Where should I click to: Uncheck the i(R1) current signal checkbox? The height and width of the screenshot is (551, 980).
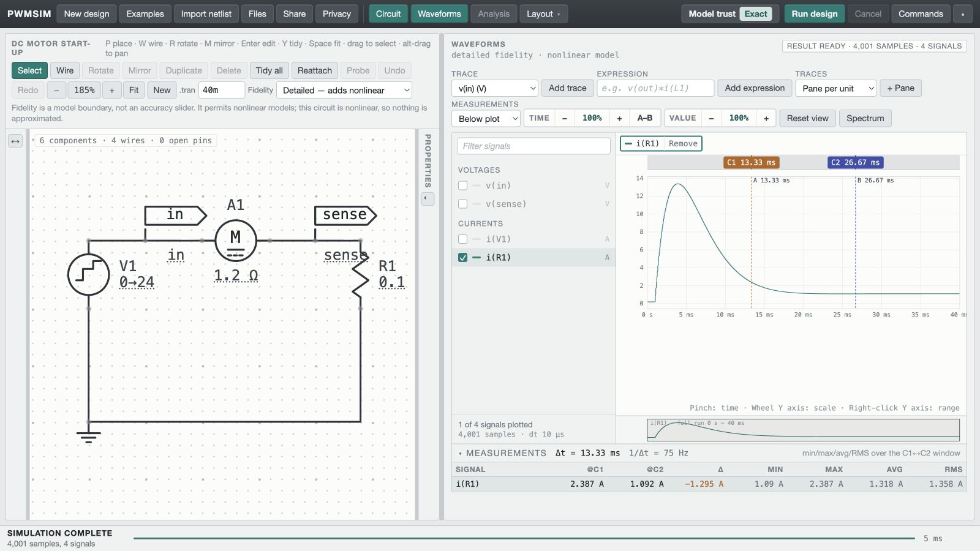coord(462,257)
